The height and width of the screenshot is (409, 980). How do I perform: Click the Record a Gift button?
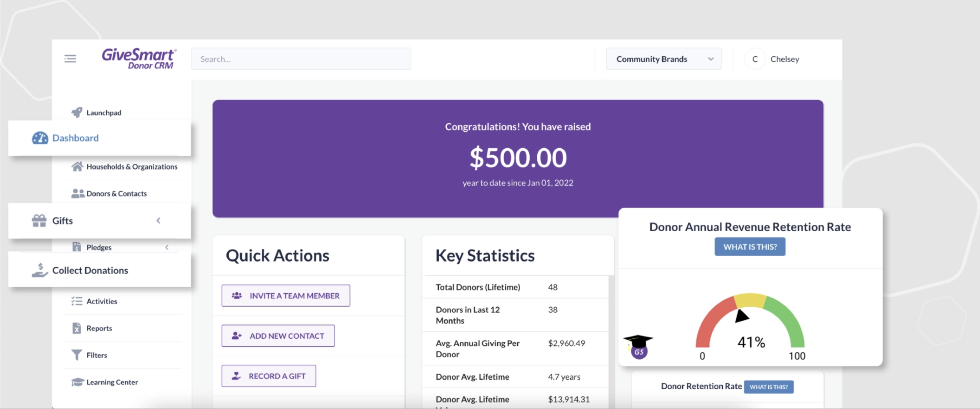point(269,376)
